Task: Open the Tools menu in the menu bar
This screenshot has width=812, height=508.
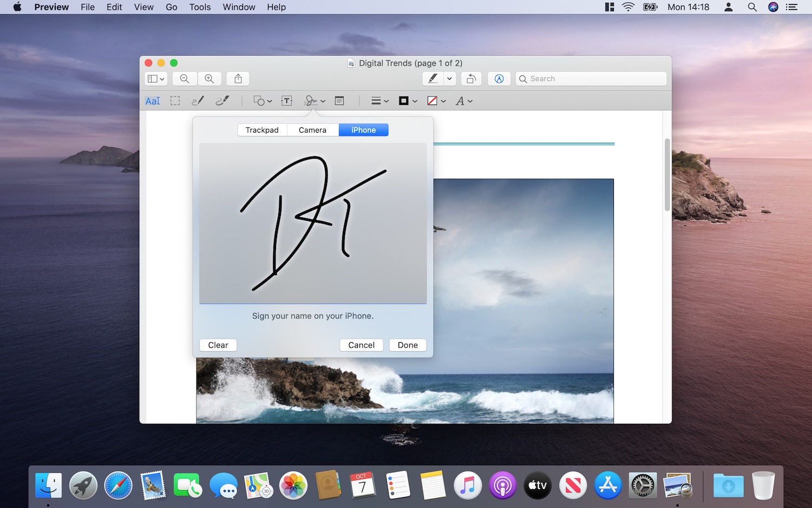Action: tap(199, 7)
